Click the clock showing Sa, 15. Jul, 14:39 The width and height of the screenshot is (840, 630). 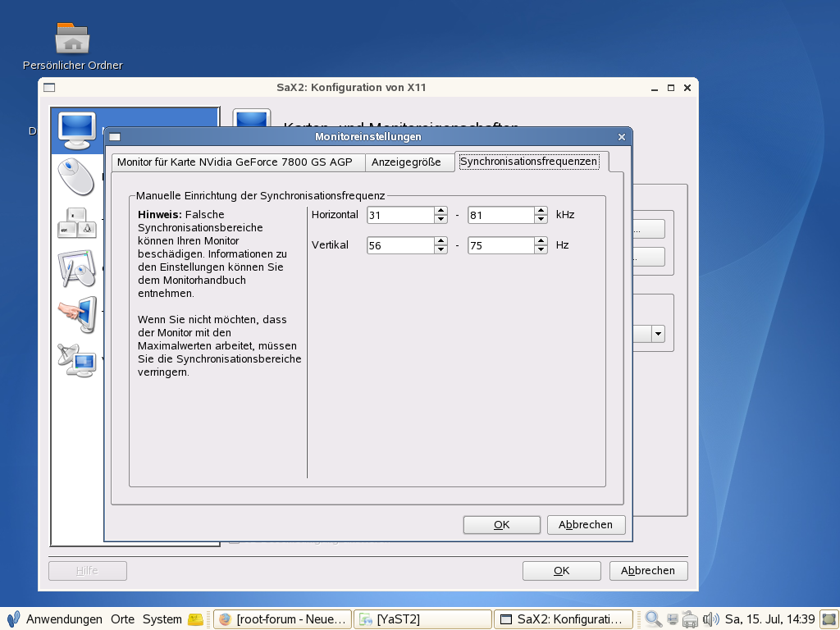point(769,619)
